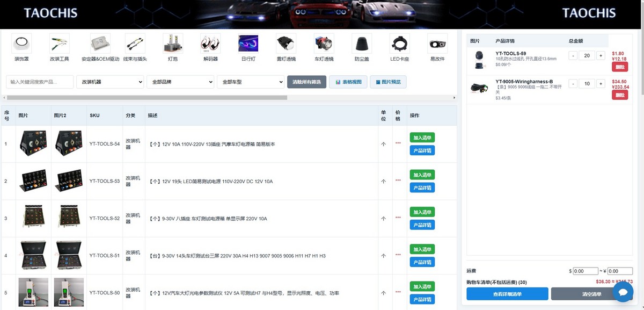Choose the 雾灯透镜 category icon
Viewport: 644px width, 310px height.
tap(286, 43)
